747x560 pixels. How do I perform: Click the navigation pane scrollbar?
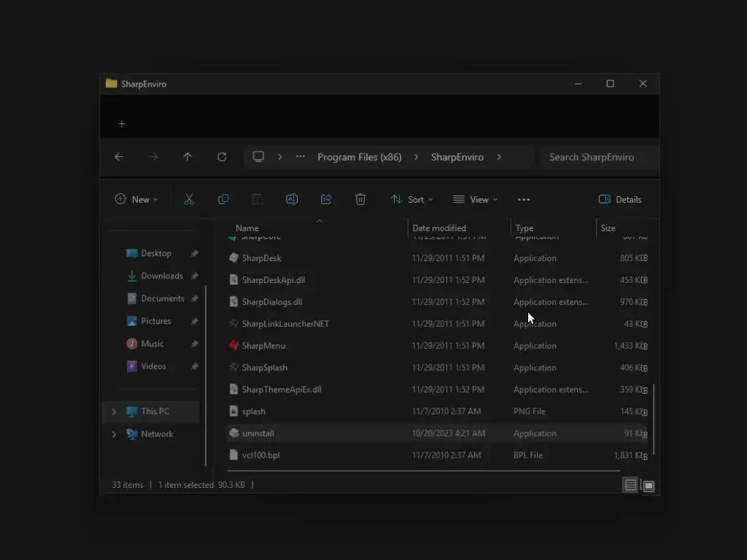pyautogui.click(x=205, y=376)
